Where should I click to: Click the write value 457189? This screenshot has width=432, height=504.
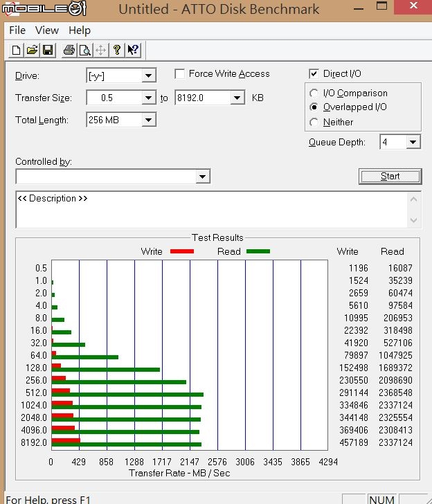point(354,442)
